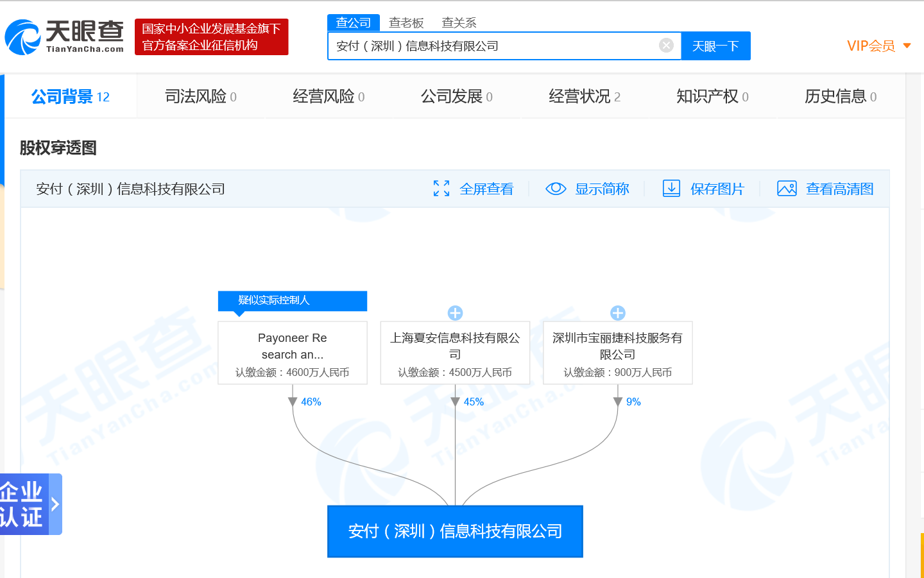
Task: Click the chart title 安付（深圳）信息科技有限公司
Action: pos(131,189)
